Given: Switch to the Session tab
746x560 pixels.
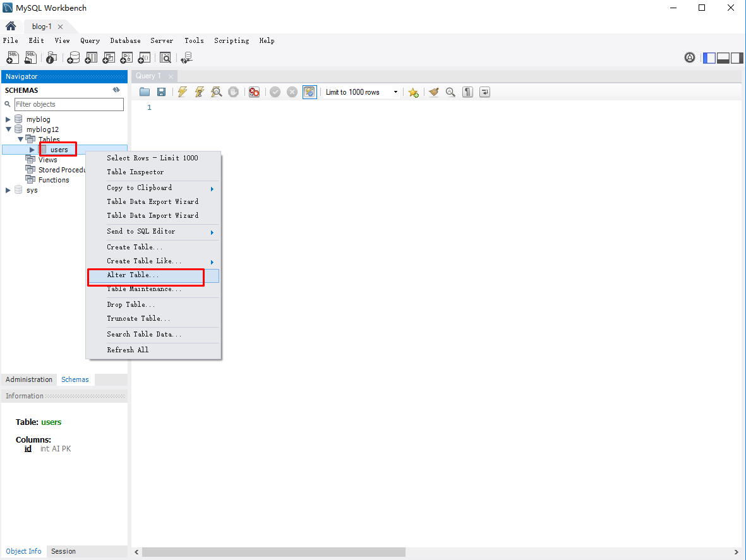Looking at the screenshot, I should (63, 551).
